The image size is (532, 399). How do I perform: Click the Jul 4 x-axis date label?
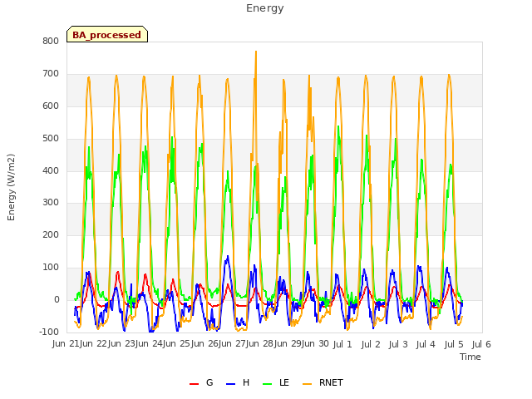(426, 344)
